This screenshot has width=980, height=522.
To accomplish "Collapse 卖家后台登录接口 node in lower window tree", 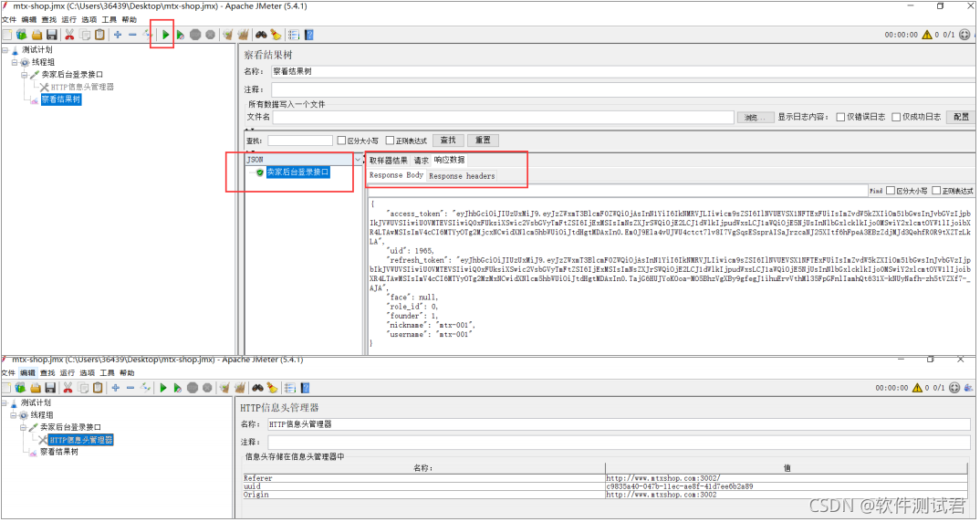I will (23, 428).
